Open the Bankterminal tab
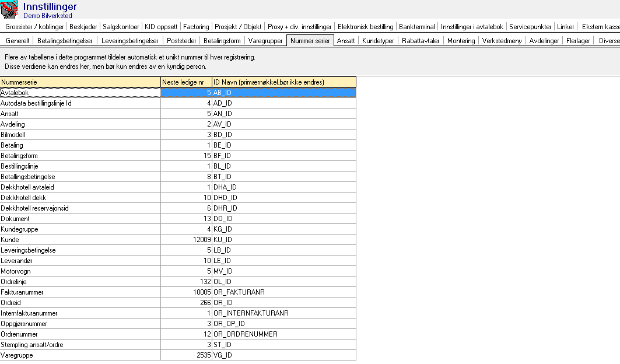 coord(417,27)
